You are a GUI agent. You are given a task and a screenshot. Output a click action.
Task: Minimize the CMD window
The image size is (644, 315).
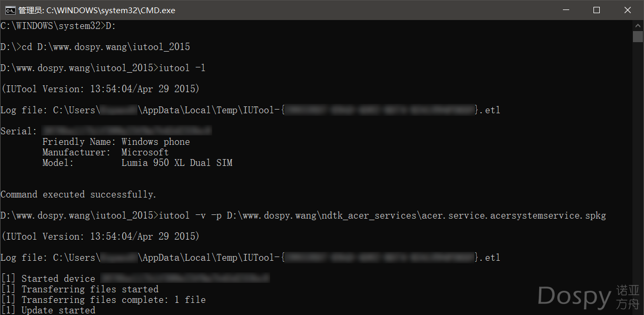[x=566, y=10]
